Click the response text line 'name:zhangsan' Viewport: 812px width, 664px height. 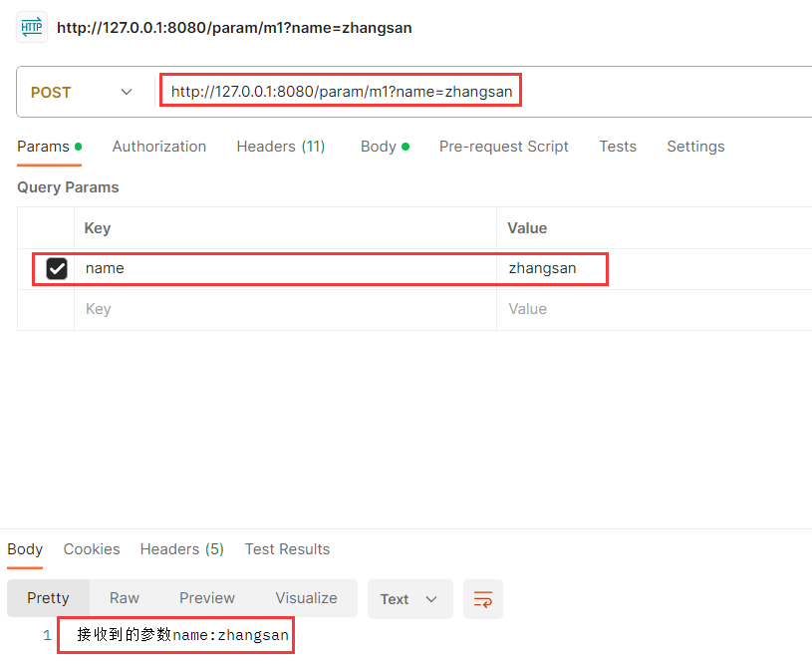[x=182, y=634]
